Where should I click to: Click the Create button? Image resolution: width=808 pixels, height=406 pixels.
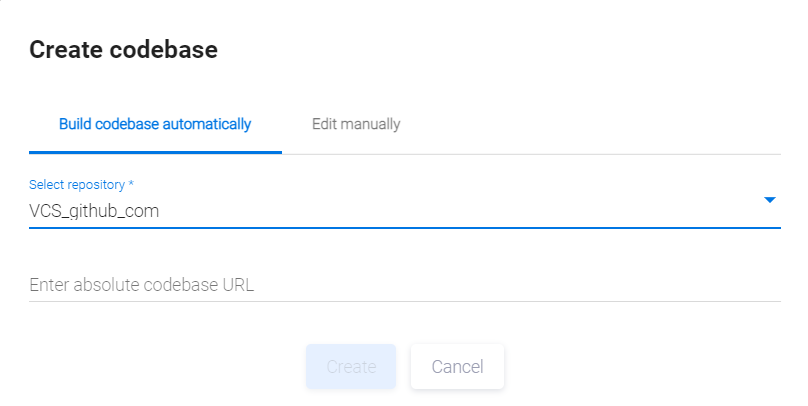click(x=351, y=367)
